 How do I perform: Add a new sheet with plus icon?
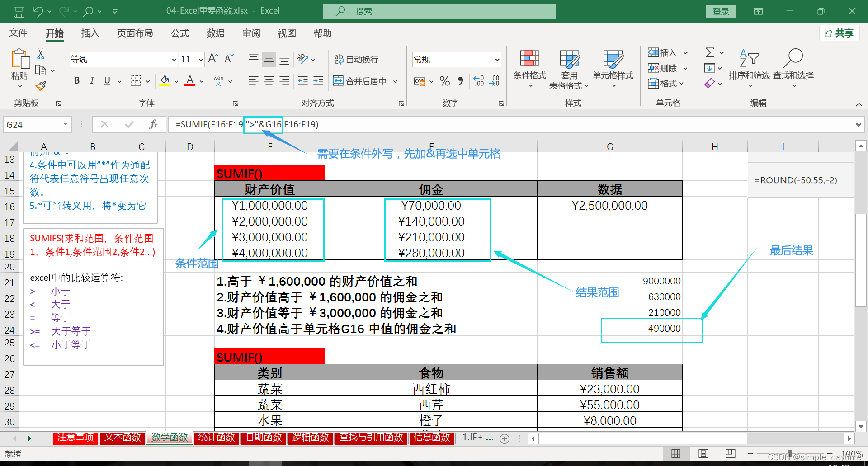[x=505, y=438]
